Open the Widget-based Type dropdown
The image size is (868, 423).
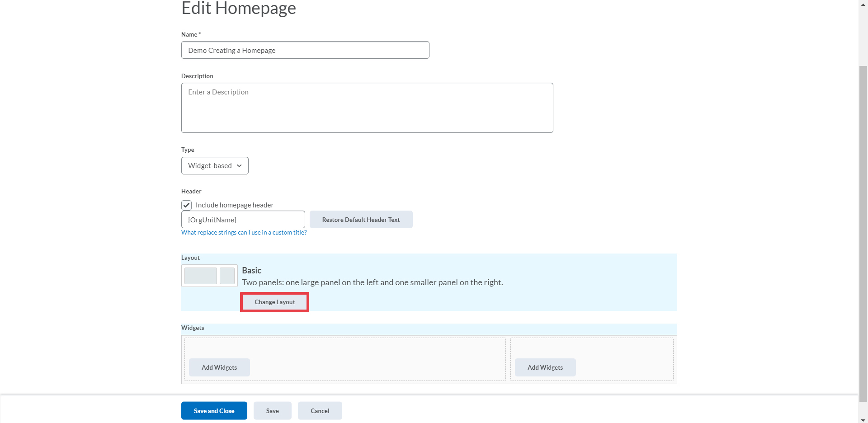[215, 166]
